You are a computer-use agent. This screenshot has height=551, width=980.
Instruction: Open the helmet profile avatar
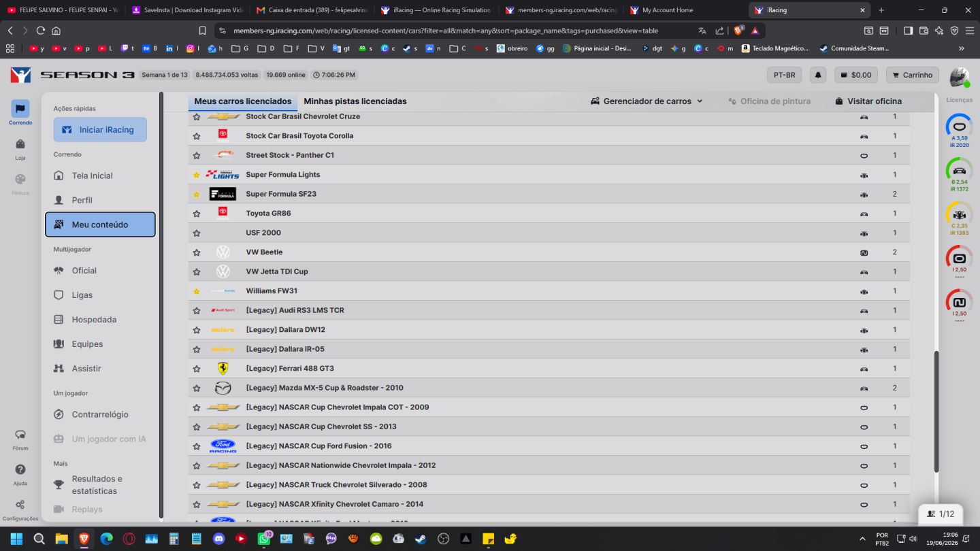tap(960, 77)
